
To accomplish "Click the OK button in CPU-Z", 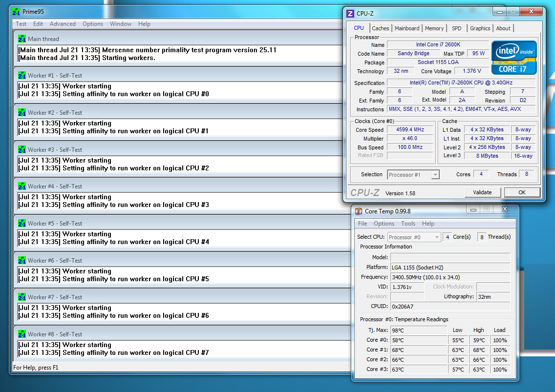I will [x=522, y=192].
